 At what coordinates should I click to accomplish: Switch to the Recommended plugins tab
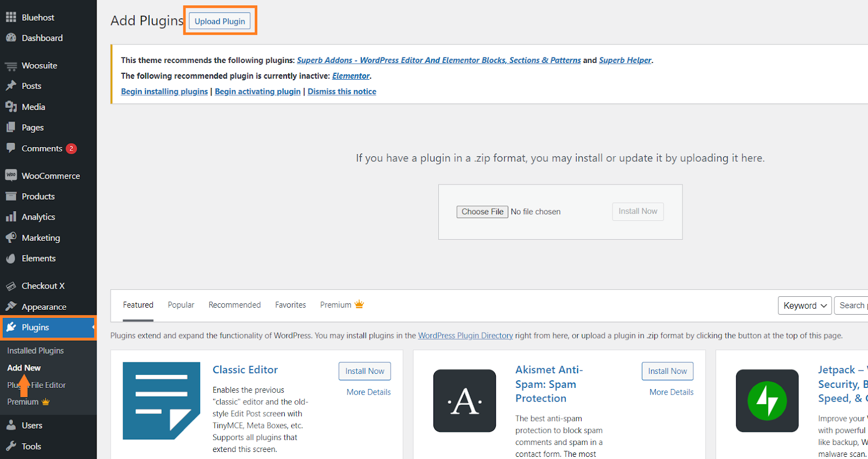coord(234,305)
